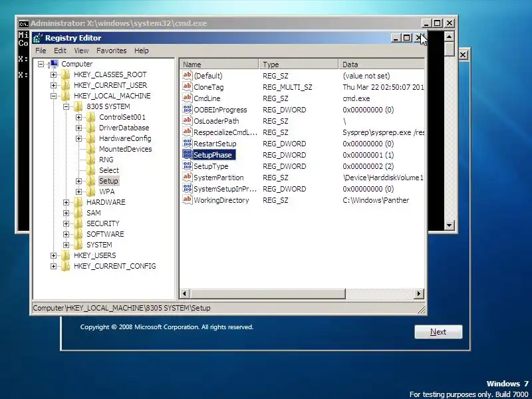Click Next in the setup window
Screen dimensions: 532x399
[438, 332]
